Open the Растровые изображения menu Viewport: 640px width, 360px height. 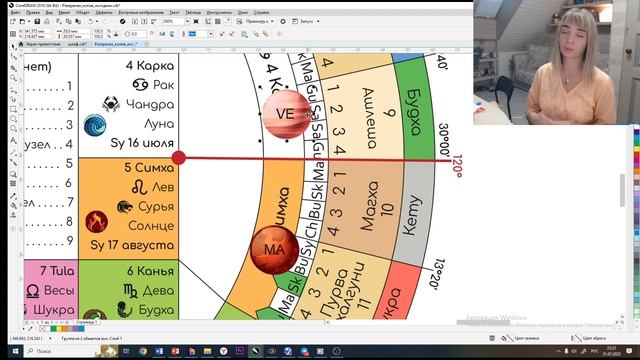(141, 13)
